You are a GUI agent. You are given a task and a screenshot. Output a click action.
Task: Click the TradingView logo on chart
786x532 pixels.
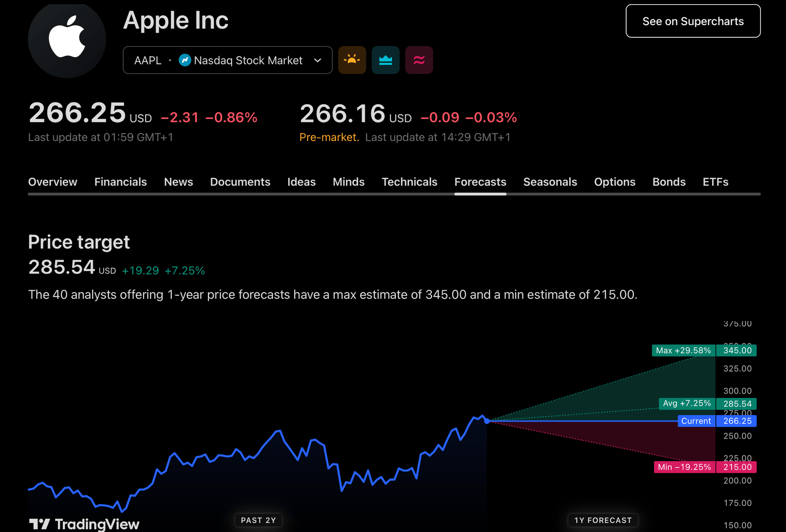click(84, 524)
